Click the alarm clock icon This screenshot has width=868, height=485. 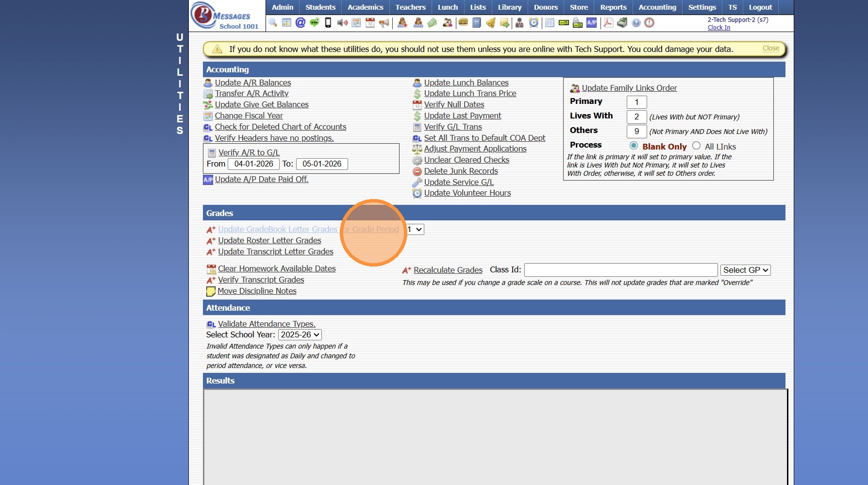pos(534,23)
